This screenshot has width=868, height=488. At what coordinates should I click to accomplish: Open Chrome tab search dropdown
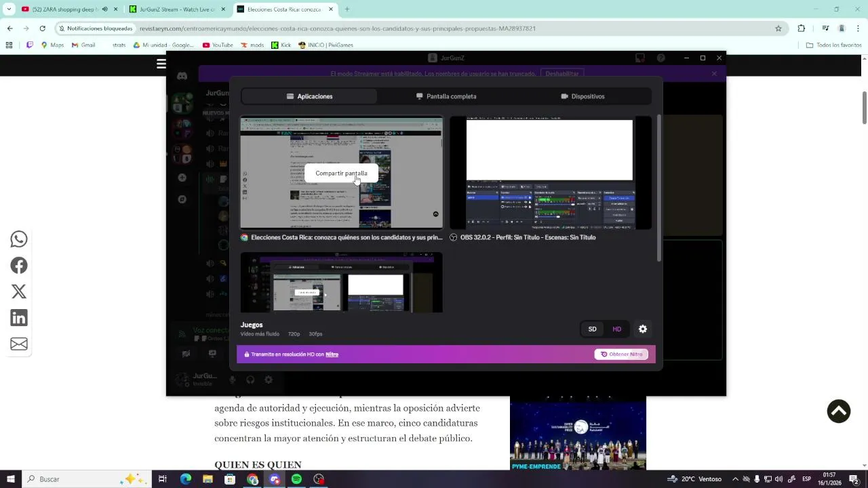pos(9,9)
